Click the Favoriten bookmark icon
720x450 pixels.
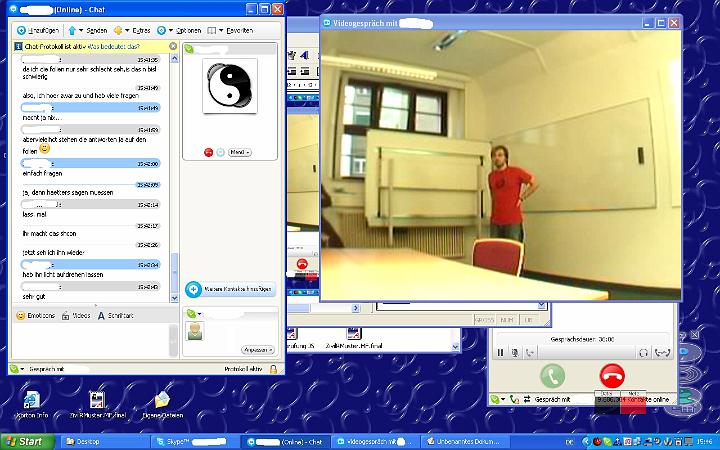click(x=212, y=31)
